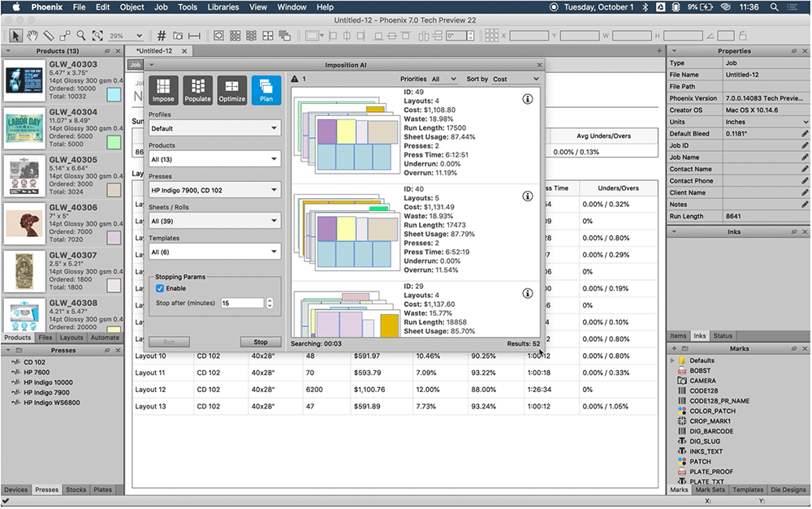Switch to the Optimize mode icon

232,89
